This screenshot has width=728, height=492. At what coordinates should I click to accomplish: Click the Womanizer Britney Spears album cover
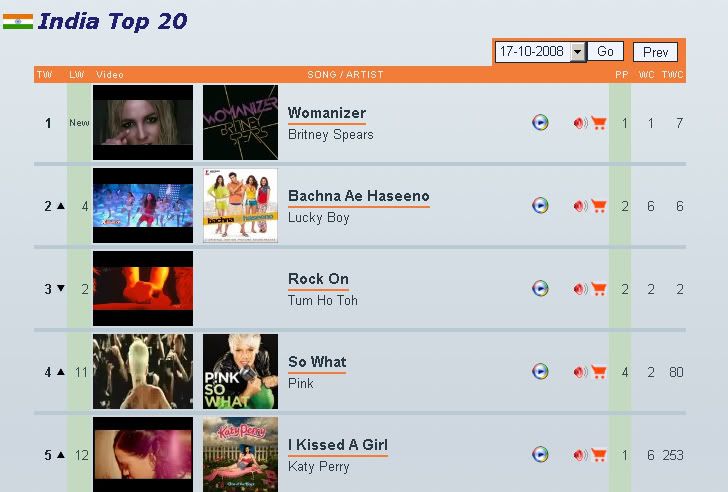pos(240,123)
